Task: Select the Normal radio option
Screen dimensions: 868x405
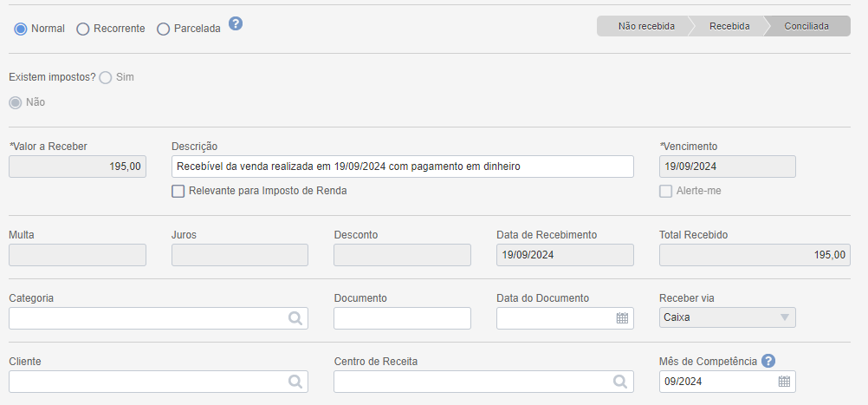Action: tap(21, 29)
